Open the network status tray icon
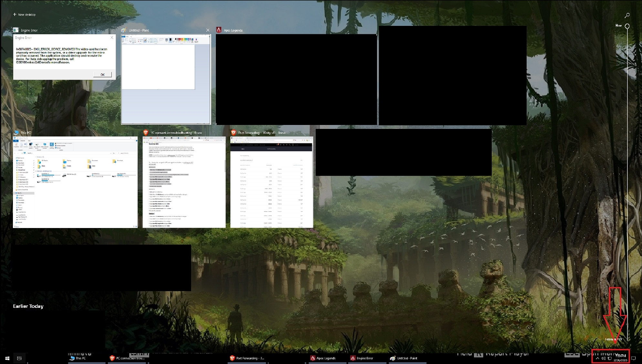The width and height of the screenshot is (642, 364). click(610, 358)
